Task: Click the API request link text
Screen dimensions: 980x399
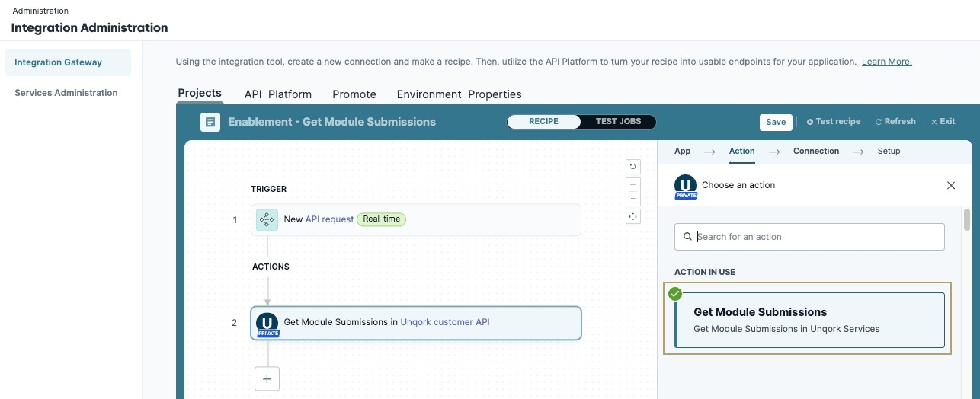Action: click(x=329, y=219)
